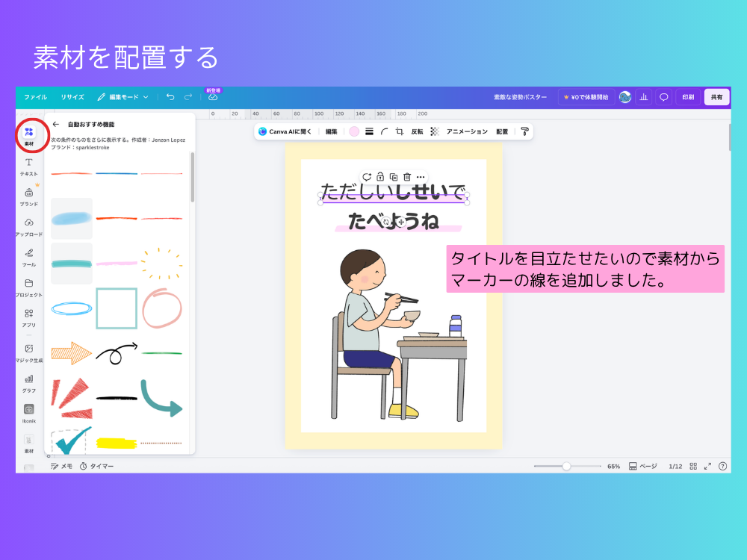
Task: Click the rotate/AI refresh icon above selection
Action: [366, 177]
